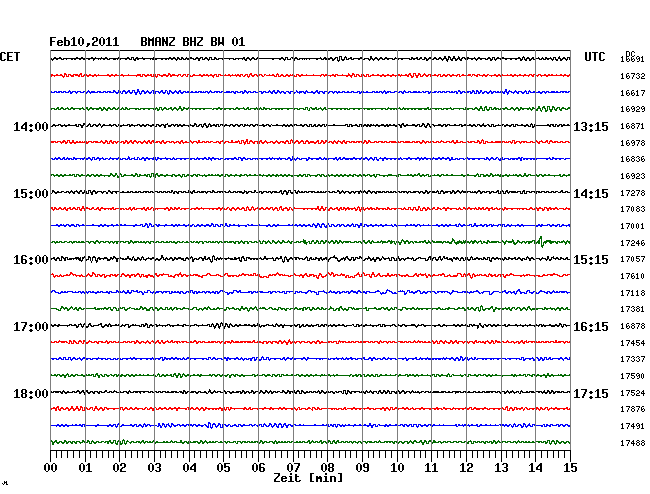This screenshot has height=494, width=650.
Task: Click minute tick label 07
Action: [x=293, y=468]
